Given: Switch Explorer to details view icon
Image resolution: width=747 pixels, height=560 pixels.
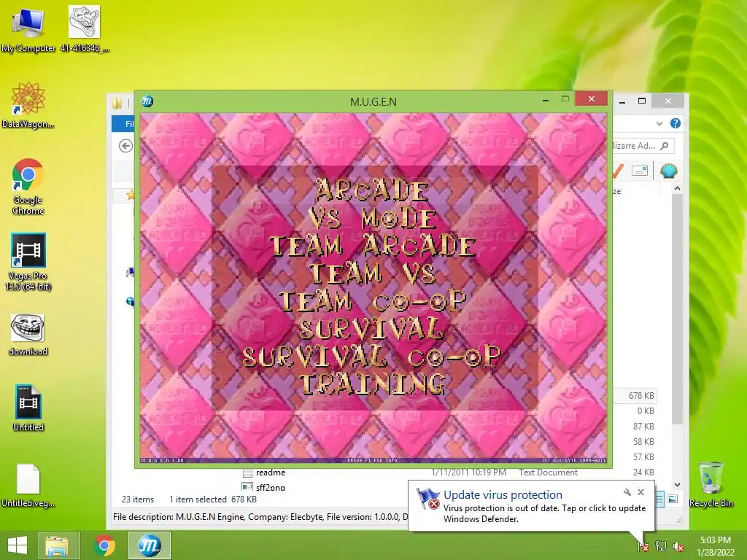Looking at the screenshot, I should pyautogui.click(x=659, y=499).
